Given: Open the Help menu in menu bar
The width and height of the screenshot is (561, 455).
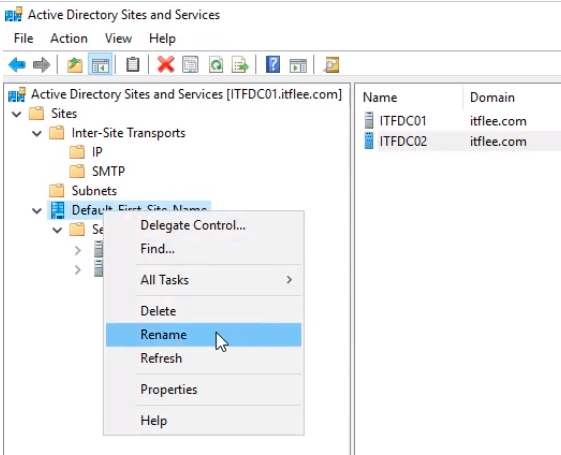Looking at the screenshot, I should pos(162,38).
